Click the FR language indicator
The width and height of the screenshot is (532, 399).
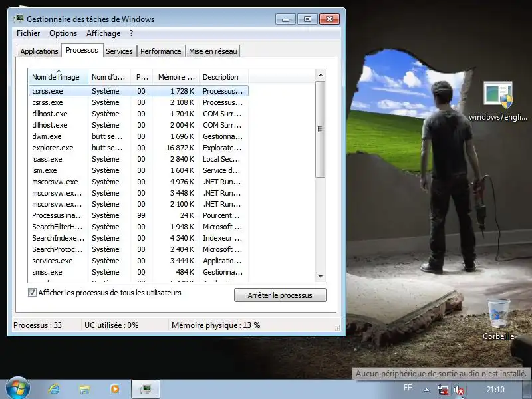(x=408, y=388)
